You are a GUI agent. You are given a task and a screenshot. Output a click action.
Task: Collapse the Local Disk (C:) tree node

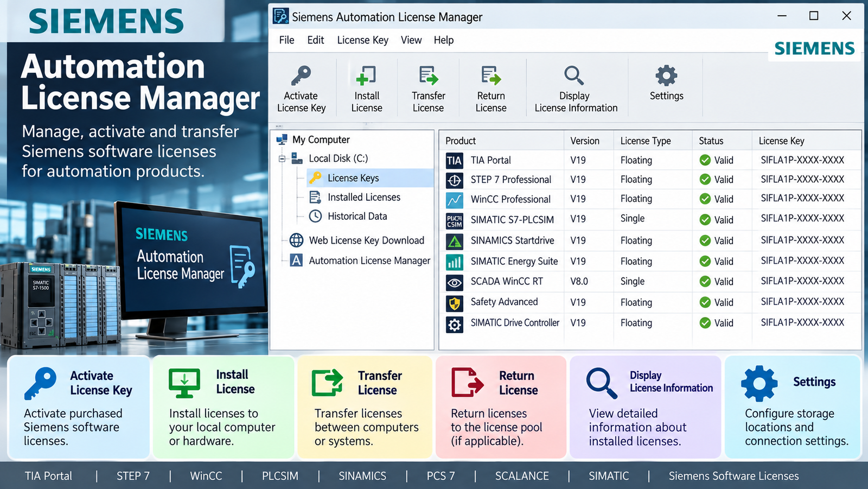click(282, 159)
